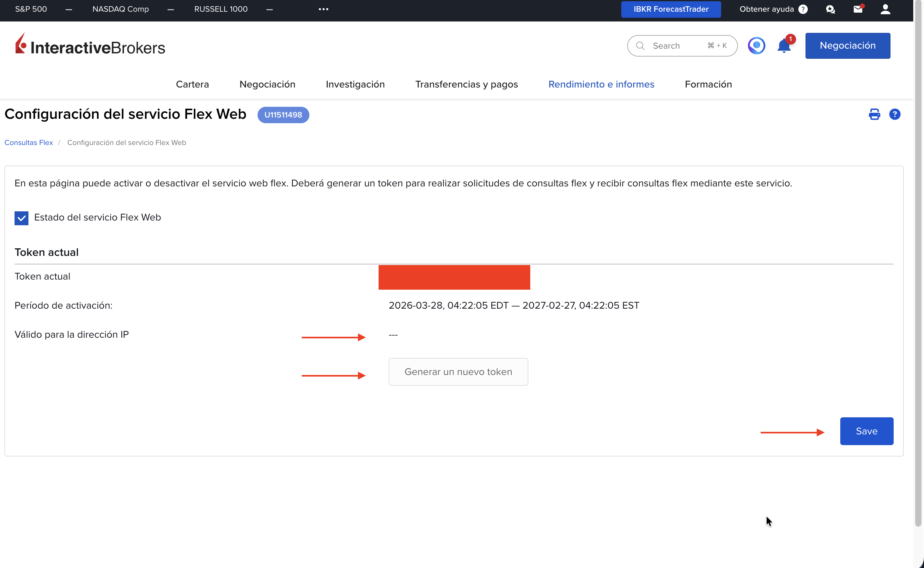Open Transferencias y pagos menu
The height and width of the screenshot is (568, 924).
(x=466, y=84)
